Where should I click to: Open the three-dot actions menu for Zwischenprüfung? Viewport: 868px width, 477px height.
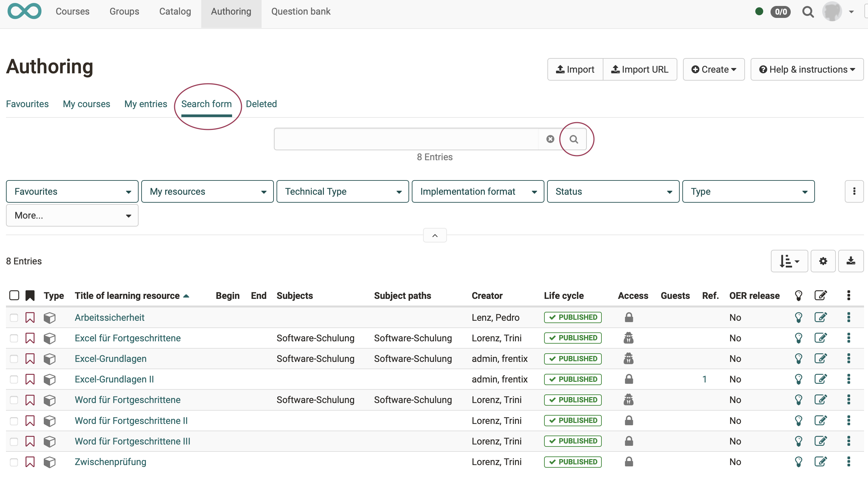pyautogui.click(x=848, y=462)
